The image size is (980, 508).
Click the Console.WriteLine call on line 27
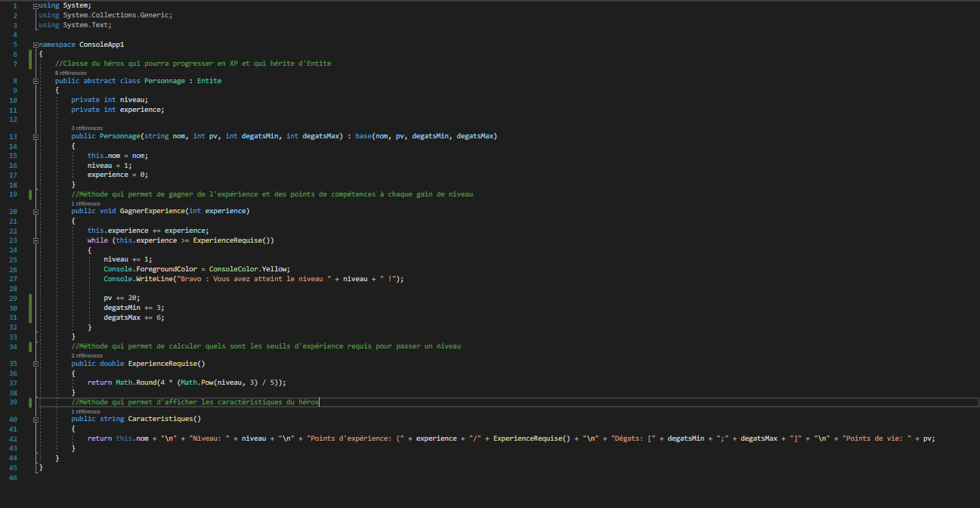(134, 278)
